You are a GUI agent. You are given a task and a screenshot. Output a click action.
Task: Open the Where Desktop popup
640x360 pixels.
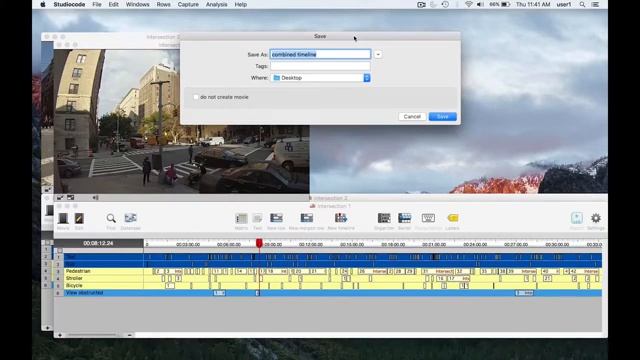pyautogui.click(x=320, y=78)
